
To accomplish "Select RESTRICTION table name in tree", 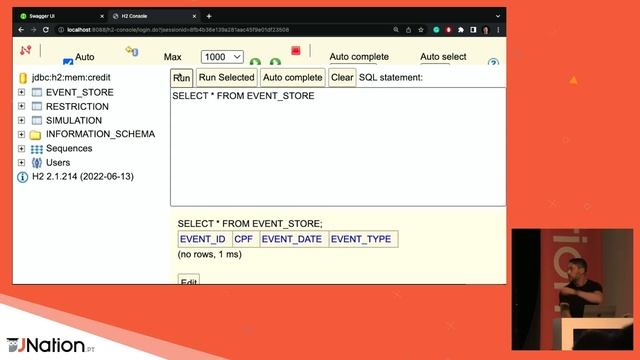I will [77, 107].
